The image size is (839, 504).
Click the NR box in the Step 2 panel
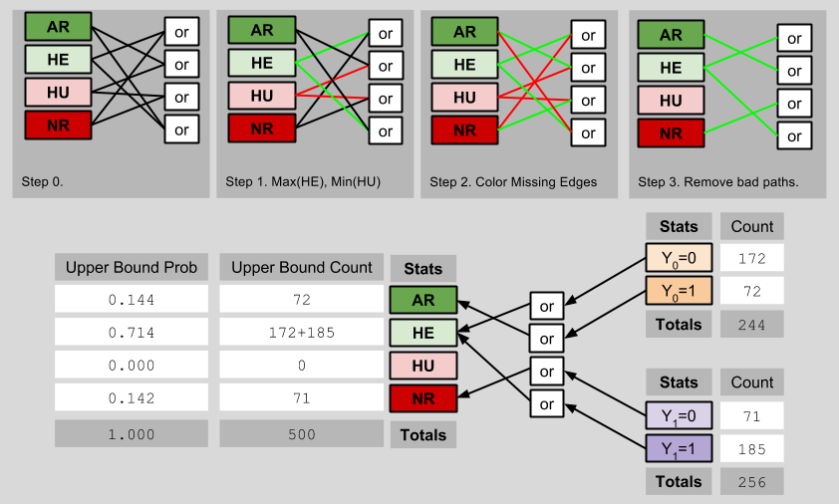pyautogui.click(x=465, y=130)
